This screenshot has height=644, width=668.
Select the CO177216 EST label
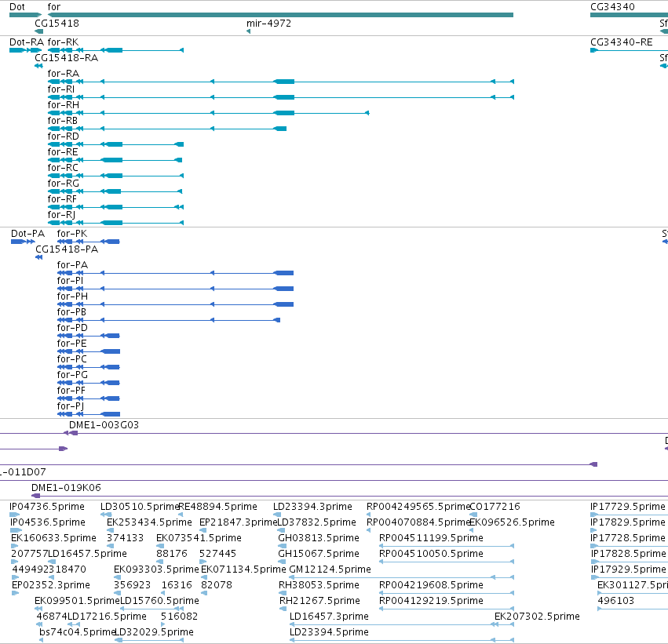[495, 507]
